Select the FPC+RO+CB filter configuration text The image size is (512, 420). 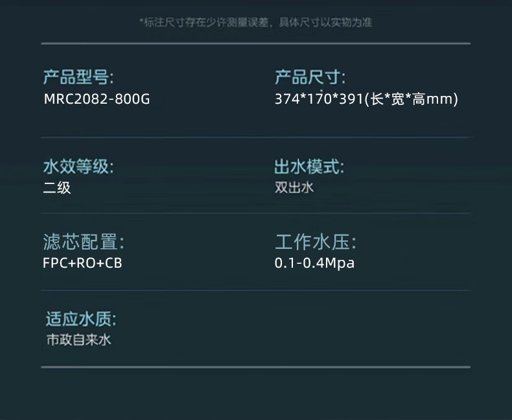click(82, 263)
